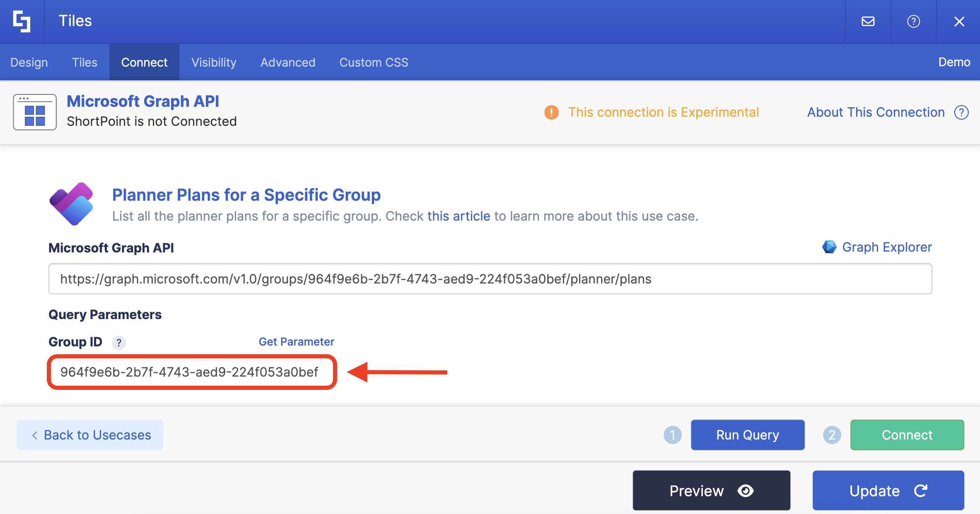980x514 pixels.
Task: Click the Graph Explorer icon
Action: pyautogui.click(x=830, y=247)
